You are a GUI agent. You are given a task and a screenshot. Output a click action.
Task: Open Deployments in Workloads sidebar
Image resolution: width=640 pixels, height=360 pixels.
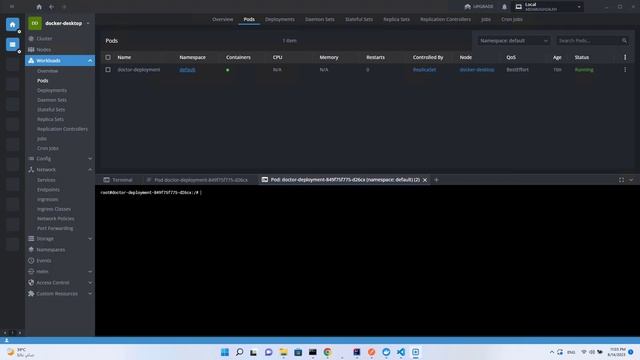(52, 90)
